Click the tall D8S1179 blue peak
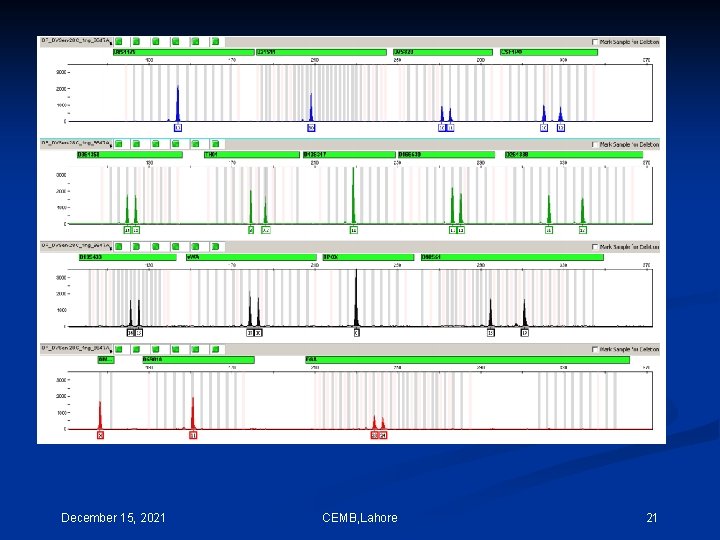The width and height of the screenshot is (720, 540). 178,103
